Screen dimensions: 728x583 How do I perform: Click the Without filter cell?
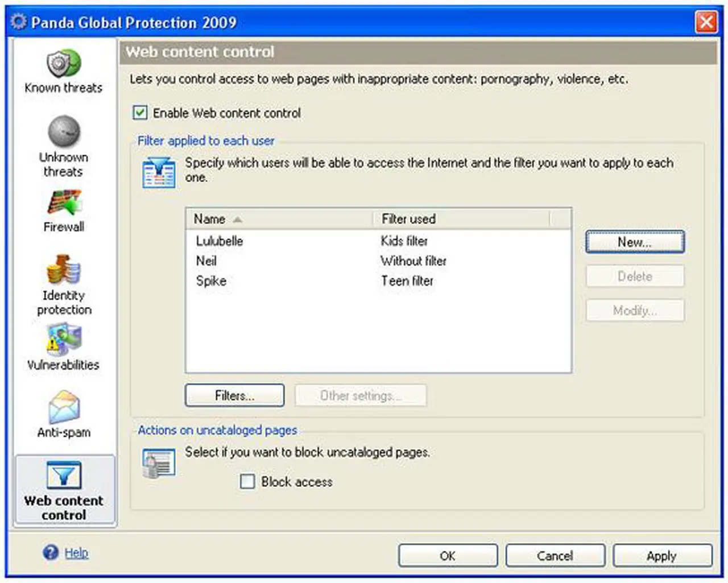(x=413, y=261)
